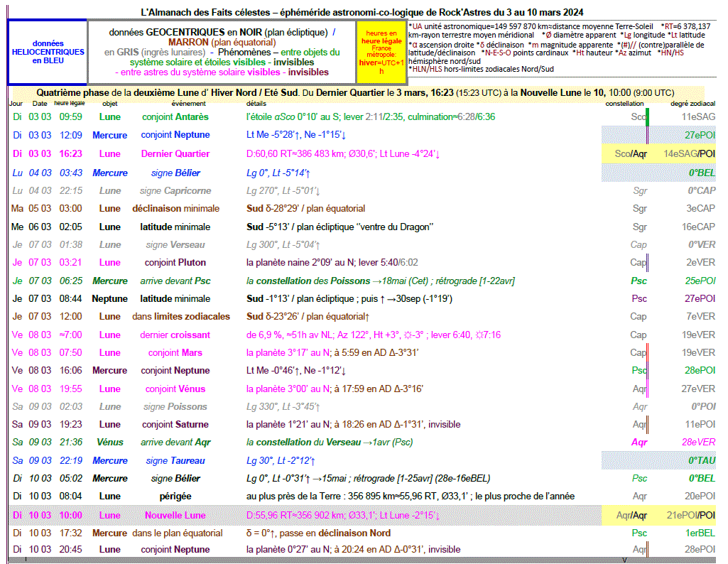Click the time "16:06" in the Mercure row

(70, 370)
